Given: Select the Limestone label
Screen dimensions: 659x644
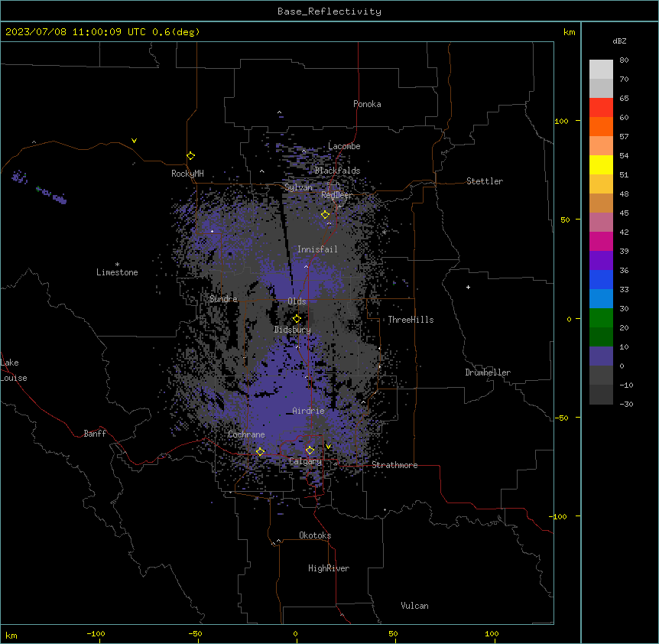Looking at the screenshot, I should point(117,272).
